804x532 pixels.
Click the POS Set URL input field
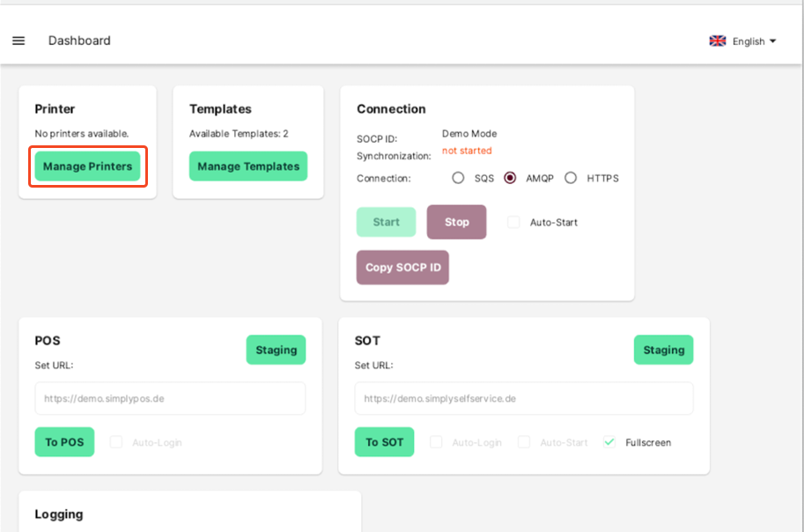[170, 398]
